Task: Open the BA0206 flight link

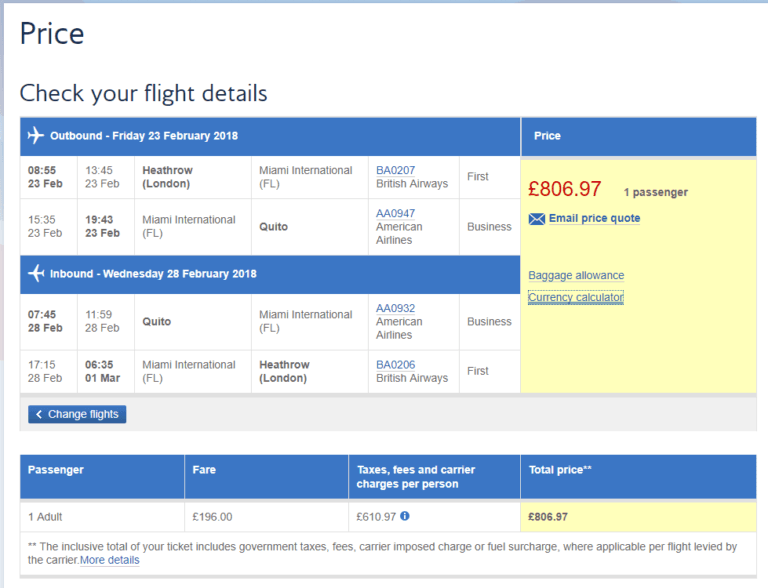Action: 395,365
